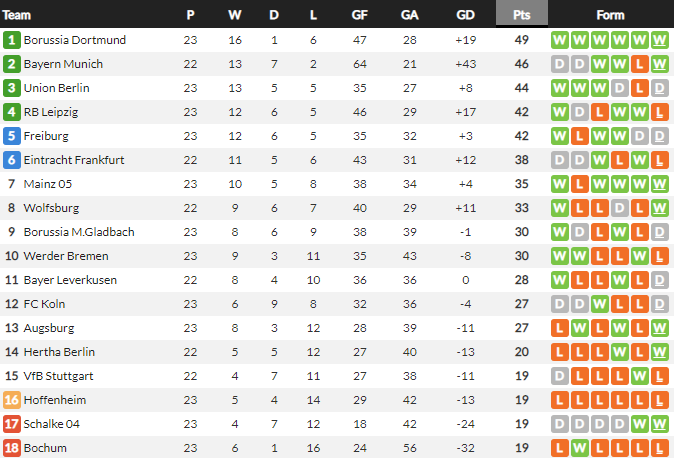Click Freiburg's blue position 5 badge
Viewport: 675px width, 458px height.
12,136
